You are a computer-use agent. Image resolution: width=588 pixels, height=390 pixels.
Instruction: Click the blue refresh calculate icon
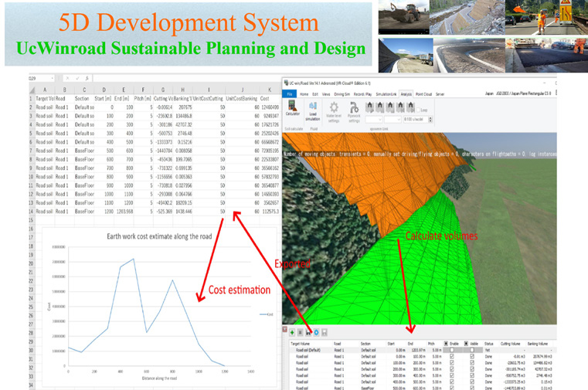click(316, 332)
